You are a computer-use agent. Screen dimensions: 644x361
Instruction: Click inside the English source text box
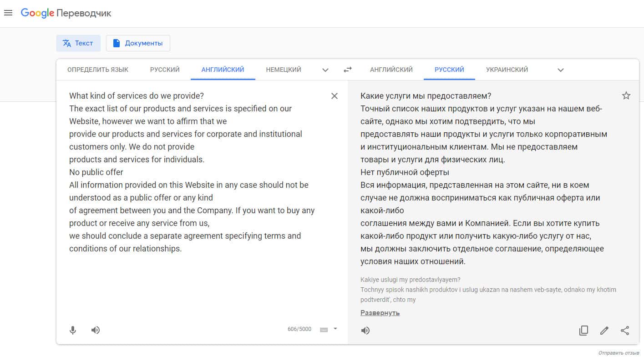click(x=191, y=282)
